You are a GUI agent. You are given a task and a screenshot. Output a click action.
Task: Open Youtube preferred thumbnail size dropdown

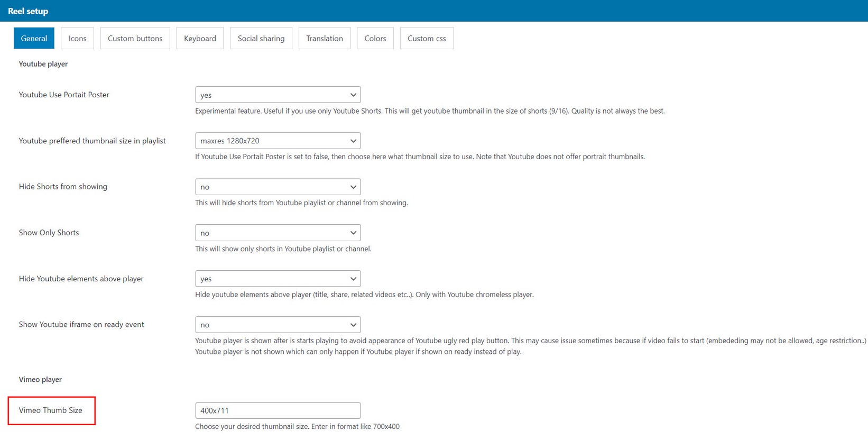(x=278, y=141)
